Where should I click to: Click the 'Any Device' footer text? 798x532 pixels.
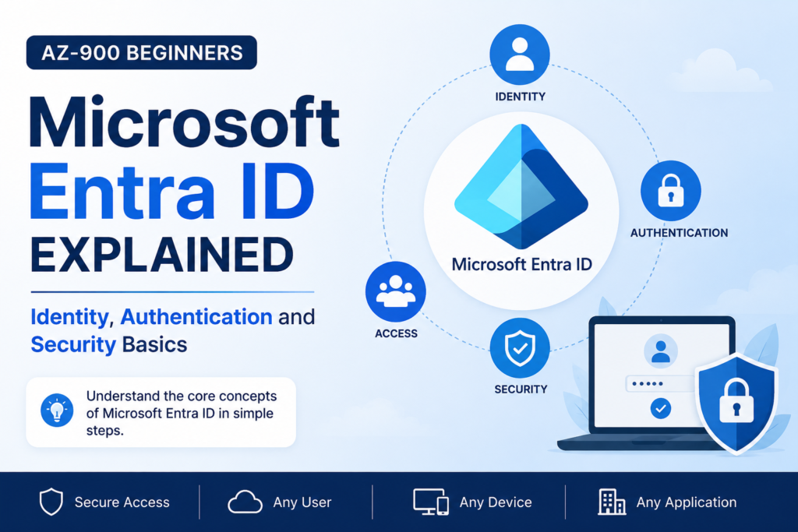496,502
